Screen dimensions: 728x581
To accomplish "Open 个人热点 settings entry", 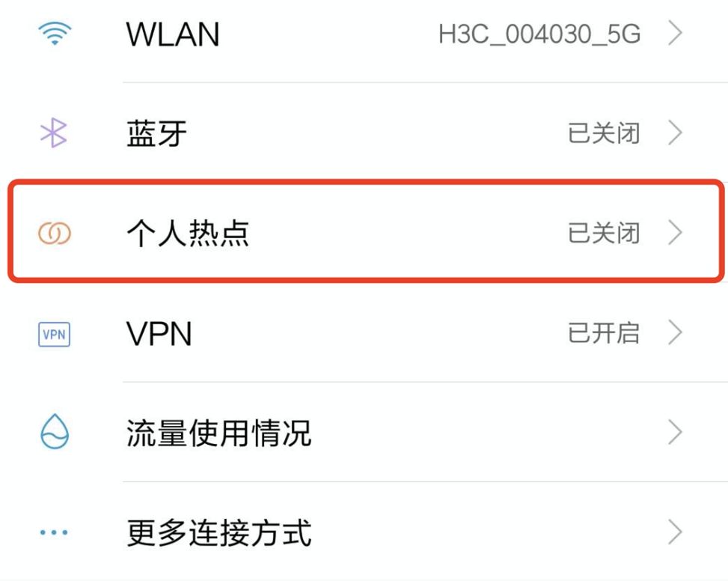I will [x=367, y=232].
